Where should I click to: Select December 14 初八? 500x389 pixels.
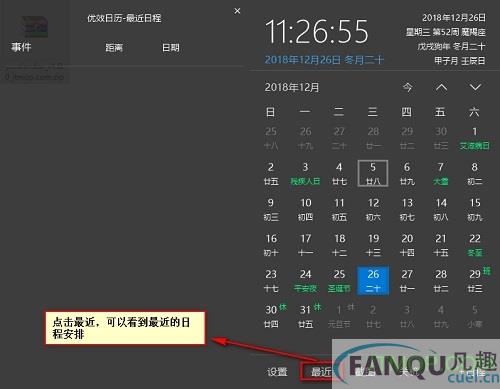tap(441, 209)
